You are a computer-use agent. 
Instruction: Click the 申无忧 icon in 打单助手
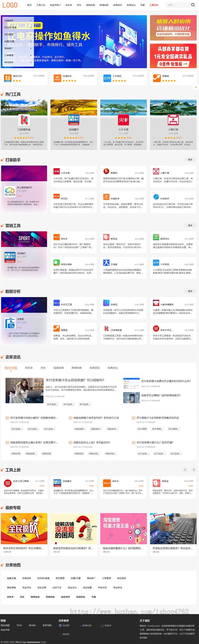coord(57,197)
